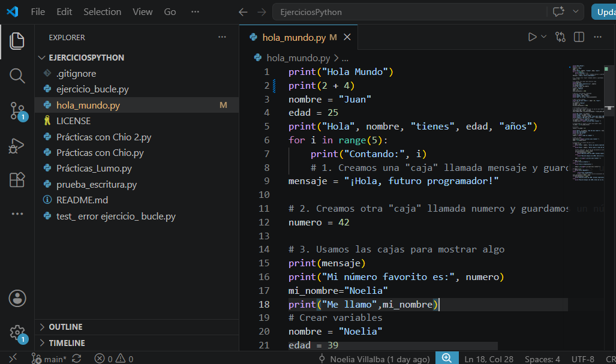The image size is (616, 364).
Task: Synchronize changes icon in status bar
Action: (x=77, y=359)
